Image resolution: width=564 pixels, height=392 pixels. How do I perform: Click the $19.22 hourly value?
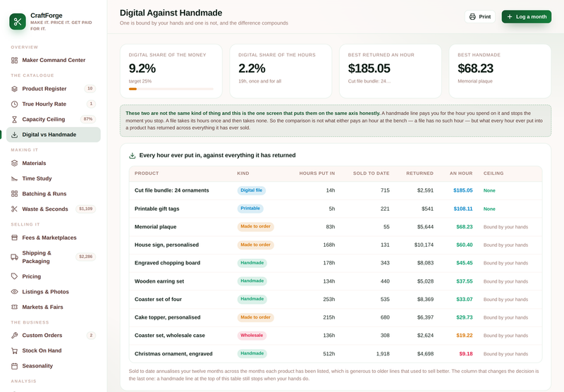[x=465, y=336]
